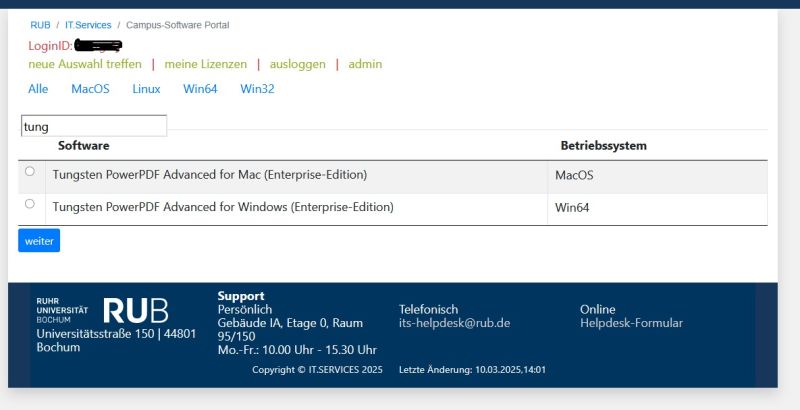Click 'Tungsten PowerPDF Advanced for Windows' row text
This screenshot has height=410, width=800.
tap(223, 207)
